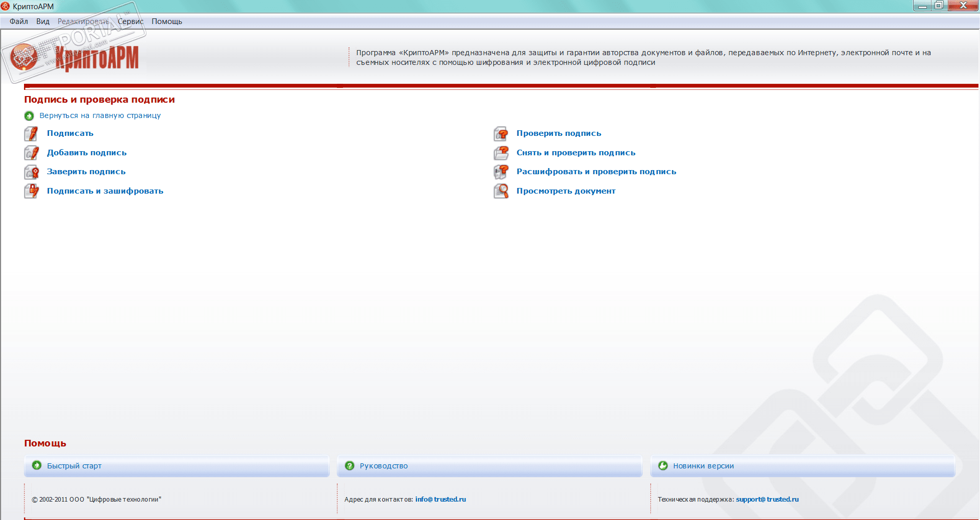Screen dimensions: 980x520
Task: Click the Добавить подпись icon
Action: point(31,153)
